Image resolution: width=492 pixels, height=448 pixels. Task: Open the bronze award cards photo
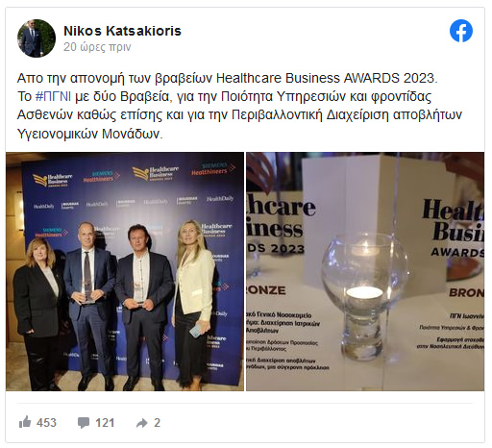click(x=365, y=271)
